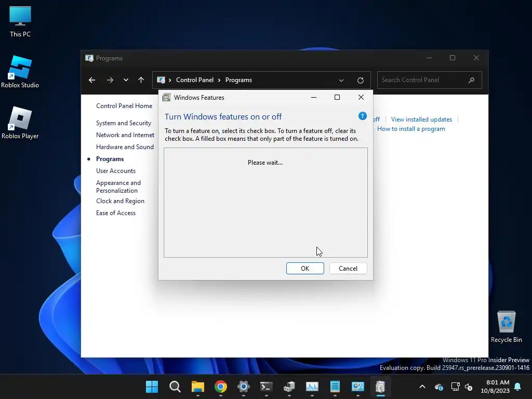Viewport: 532px width, 399px height.
Task: Launch Google Chrome from the taskbar
Action: [220, 387]
